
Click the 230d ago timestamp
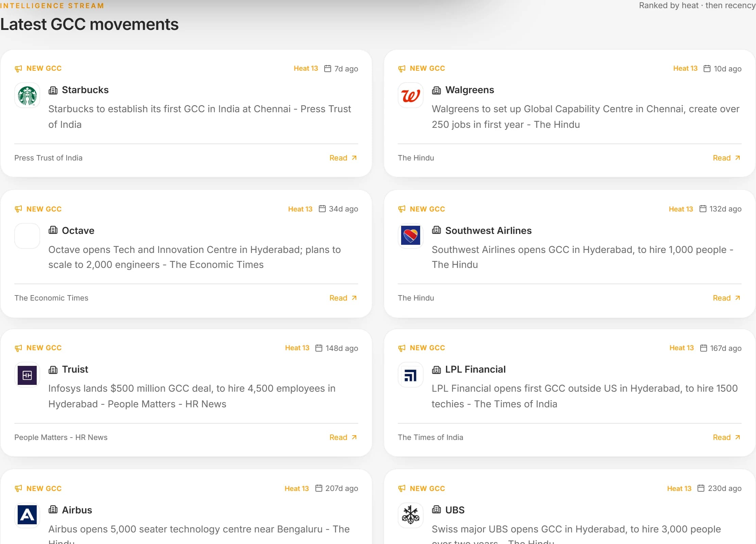[724, 488]
